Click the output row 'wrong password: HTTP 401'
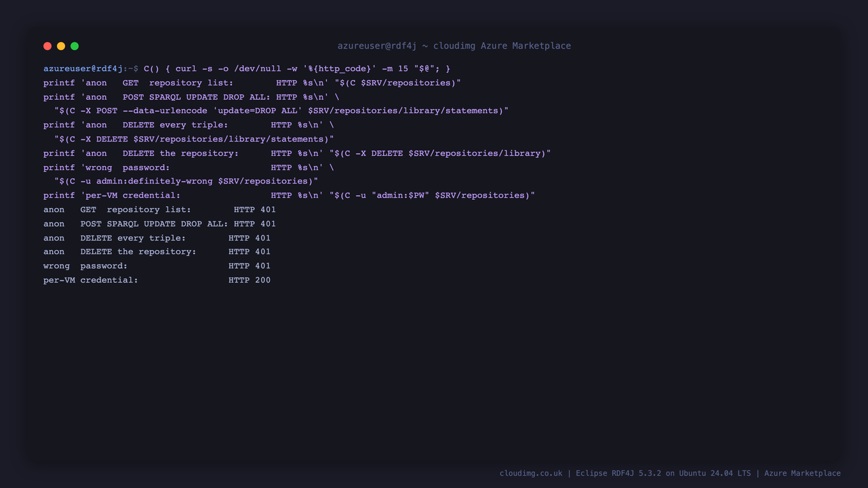868x488 pixels. [x=157, y=266]
